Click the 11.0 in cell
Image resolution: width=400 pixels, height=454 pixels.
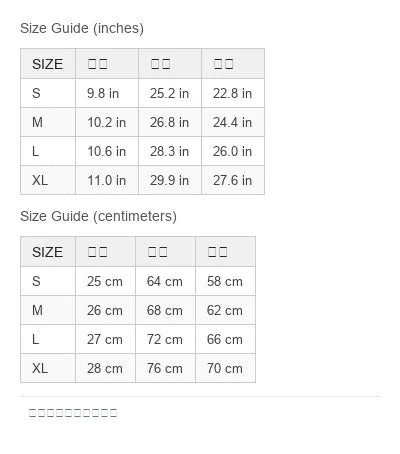tap(107, 180)
